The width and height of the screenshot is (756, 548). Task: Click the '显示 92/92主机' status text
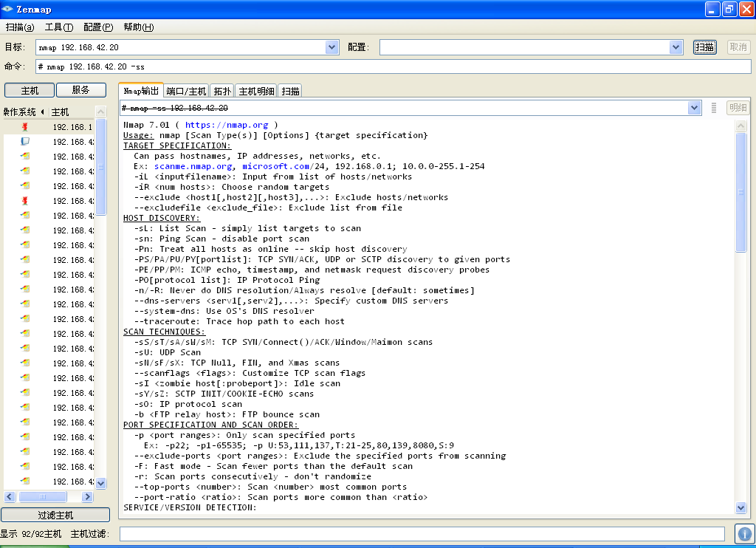click(31, 534)
